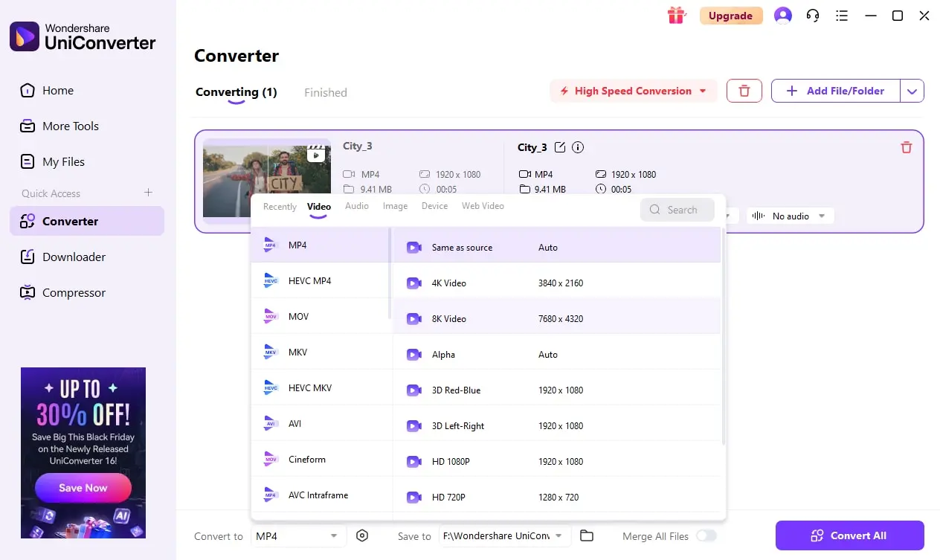Click the clapperboard icon on City_3 thumbnail
This screenshot has width=940, height=560.
(316, 153)
